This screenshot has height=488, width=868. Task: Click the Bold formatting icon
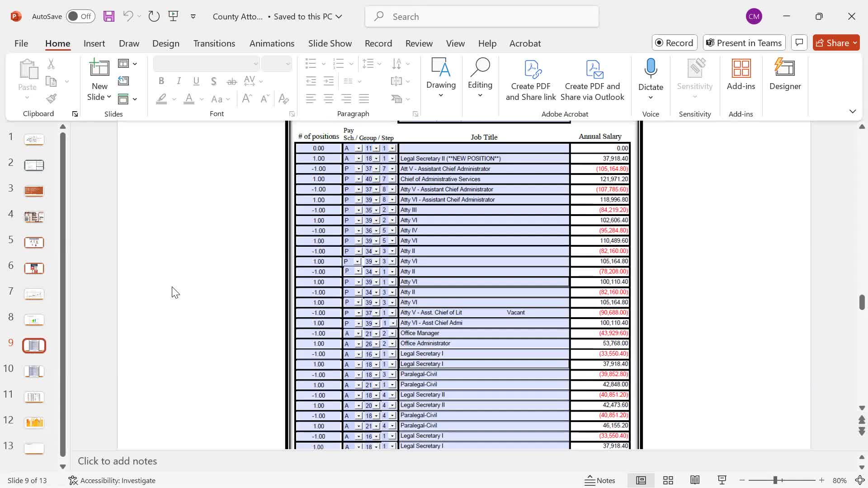coord(161,81)
